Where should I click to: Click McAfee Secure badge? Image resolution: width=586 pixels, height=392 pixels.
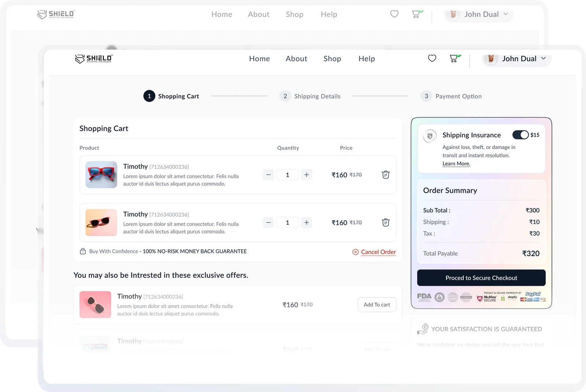pyautogui.click(x=486, y=299)
